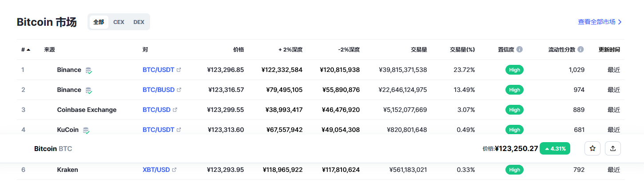The image size is (644, 191).
Task: Open Coinbase Exchange source link
Action: (87, 110)
